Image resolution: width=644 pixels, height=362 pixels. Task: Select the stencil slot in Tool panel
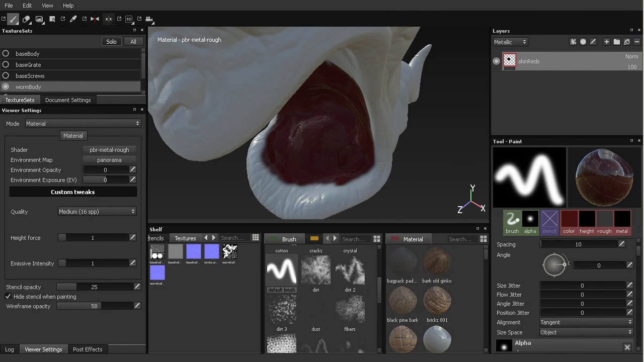pos(549,222)
